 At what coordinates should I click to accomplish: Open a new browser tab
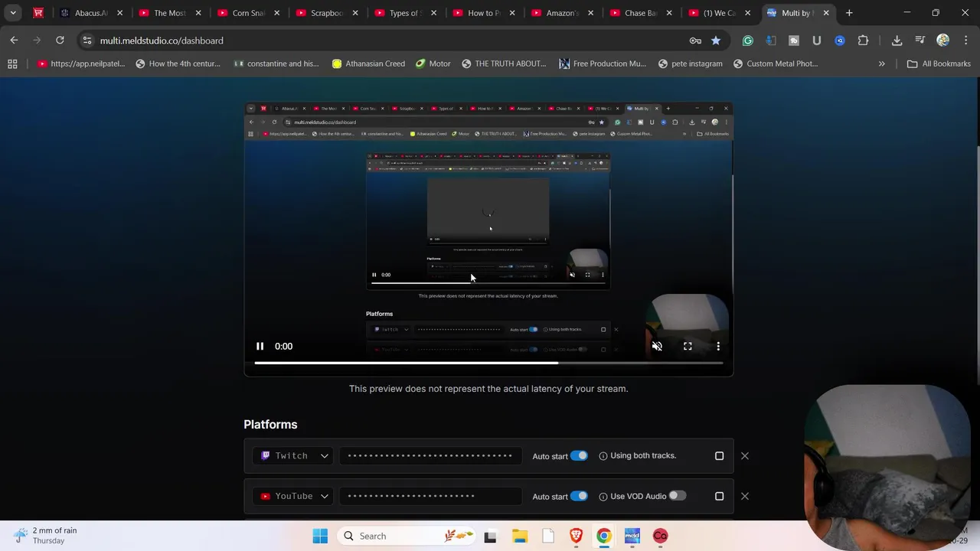click(849, 13)
